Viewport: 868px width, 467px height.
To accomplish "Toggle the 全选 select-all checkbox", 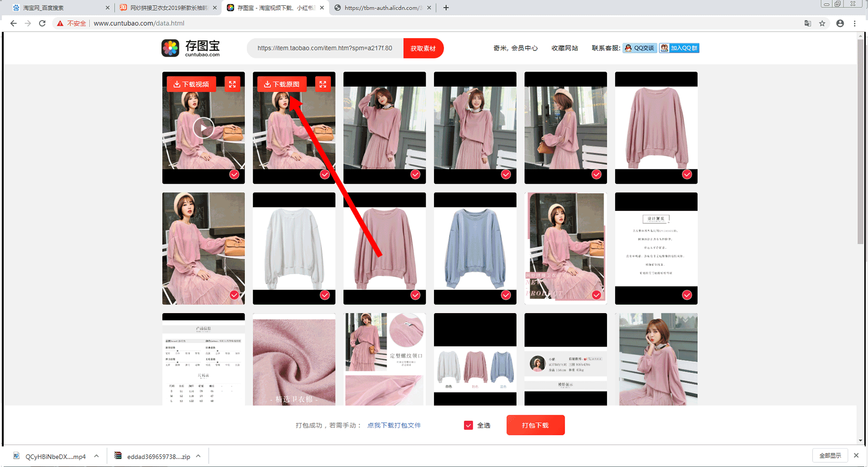I will (468, 425).
